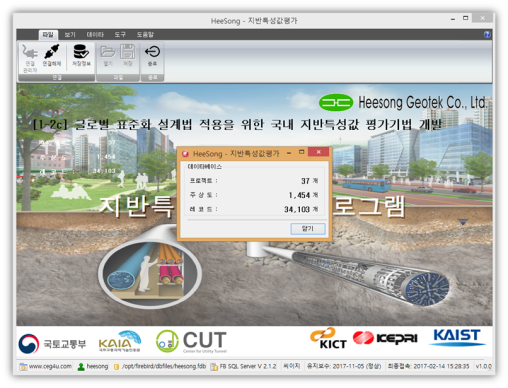The height and width of the screenshot is (388, 508).
Task: Maximize the small 지반특성값평가 dialog
Action: 302,152
